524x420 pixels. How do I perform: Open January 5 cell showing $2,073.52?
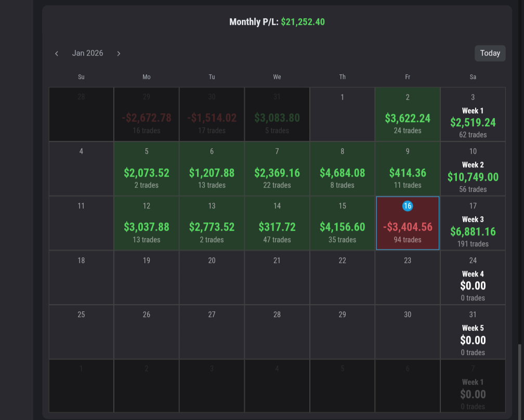[x=147, y=169]
